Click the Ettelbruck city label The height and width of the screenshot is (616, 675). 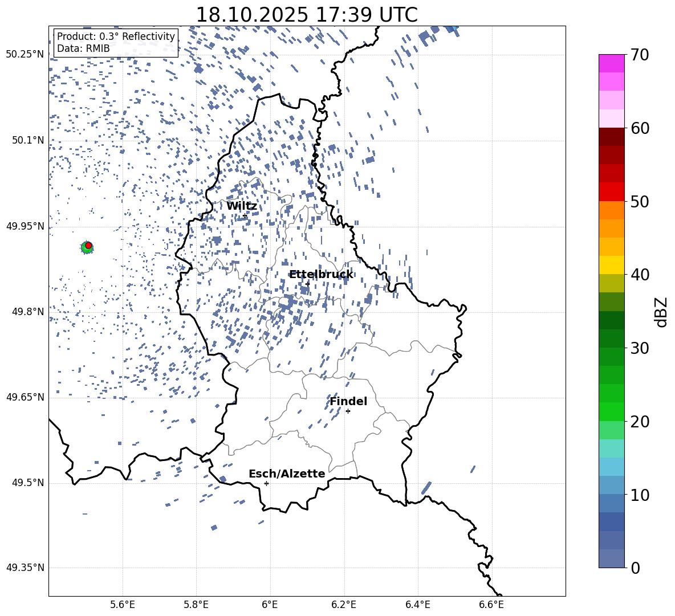tap(321, 275)
